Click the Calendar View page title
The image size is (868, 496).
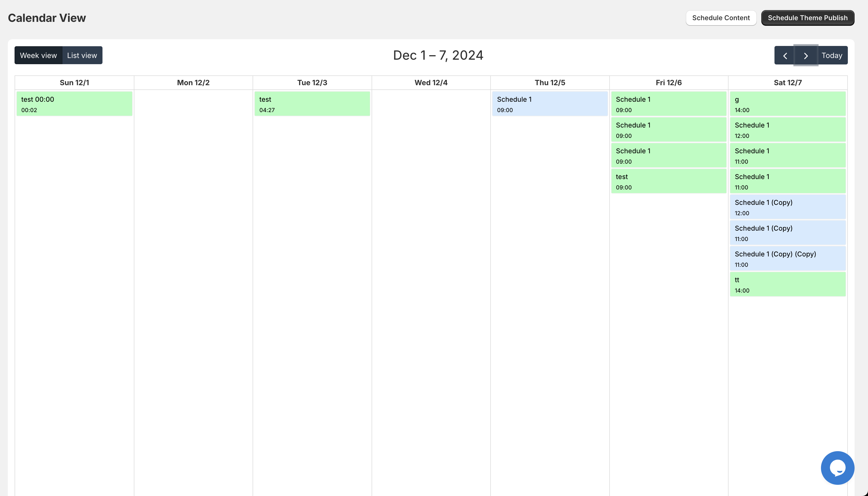[x=47, y=18]
